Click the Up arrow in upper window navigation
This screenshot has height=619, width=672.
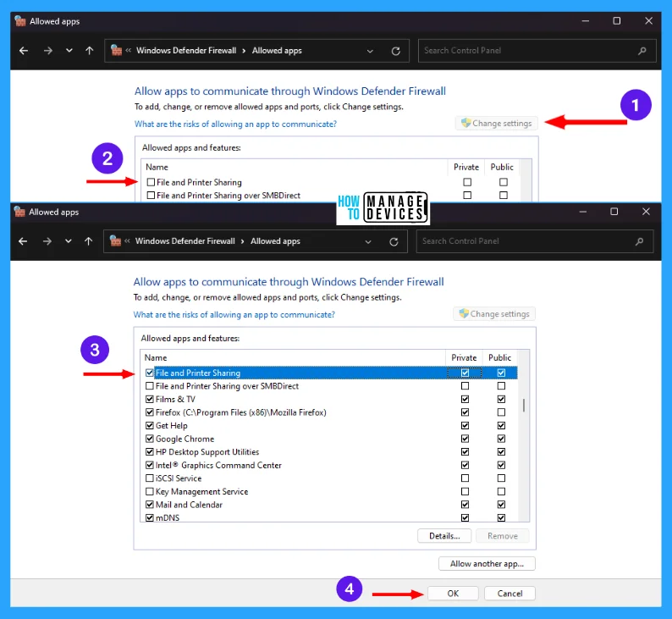click(x=90, y=51)
